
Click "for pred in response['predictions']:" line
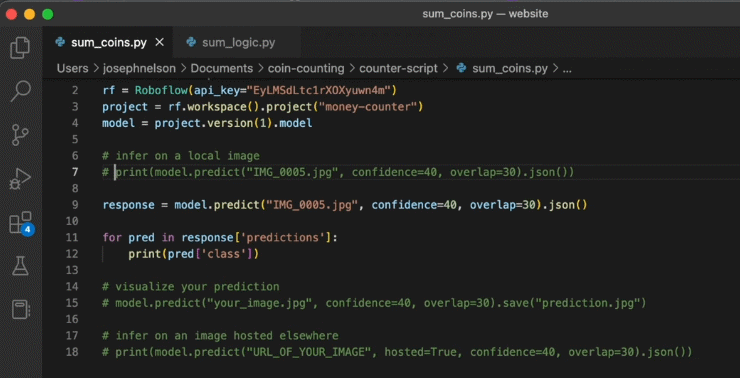[x=220, y=237]
